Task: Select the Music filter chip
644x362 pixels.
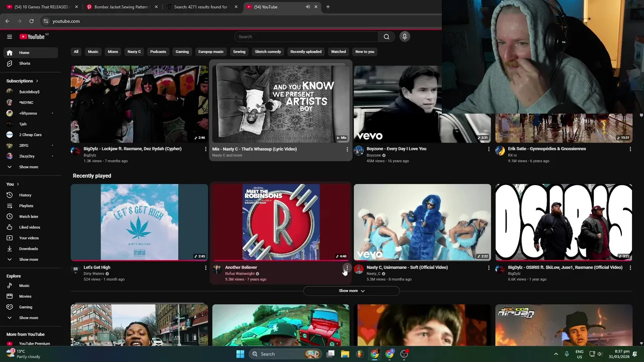Action: 93,52
